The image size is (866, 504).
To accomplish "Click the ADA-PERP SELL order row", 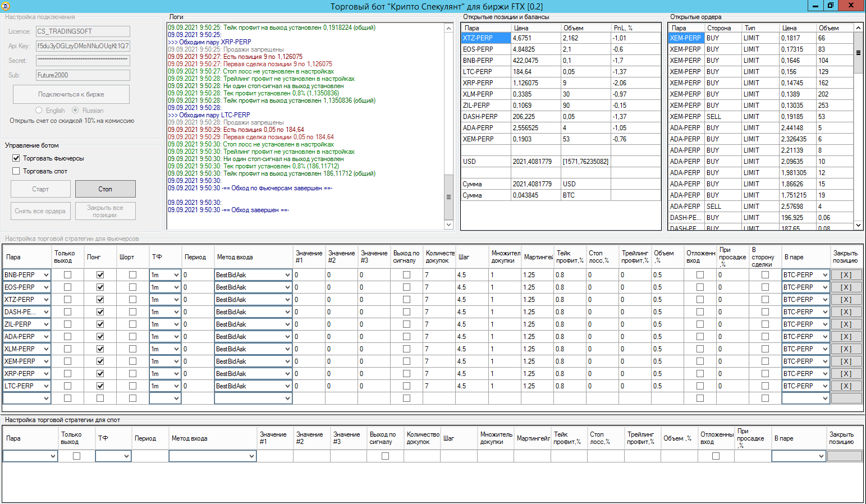I will 760,207.
